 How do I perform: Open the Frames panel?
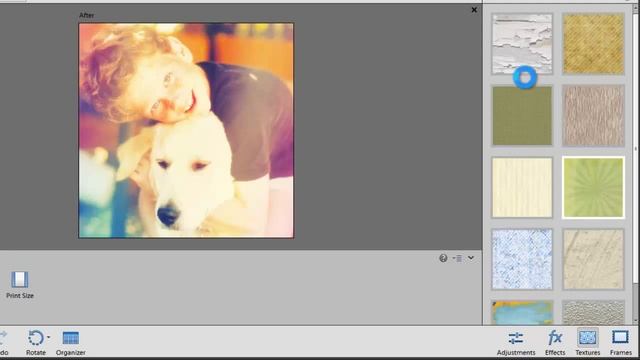click(x=620, y=342)
